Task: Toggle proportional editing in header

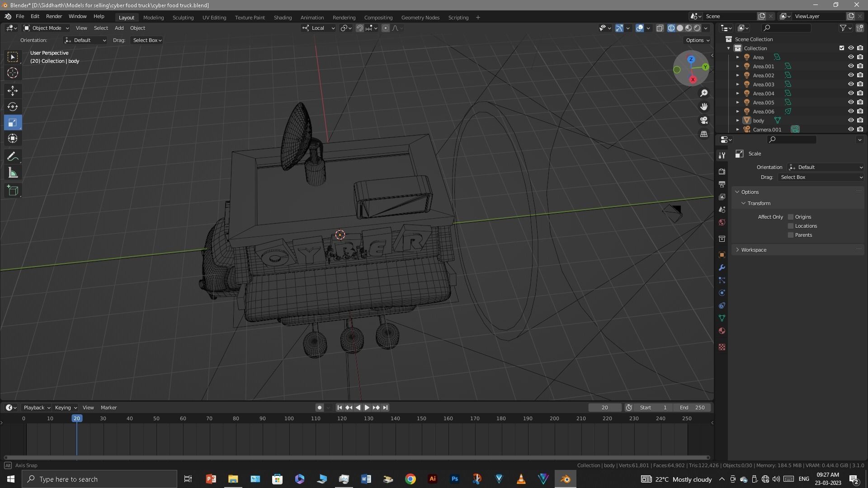Action: point(386,28)
